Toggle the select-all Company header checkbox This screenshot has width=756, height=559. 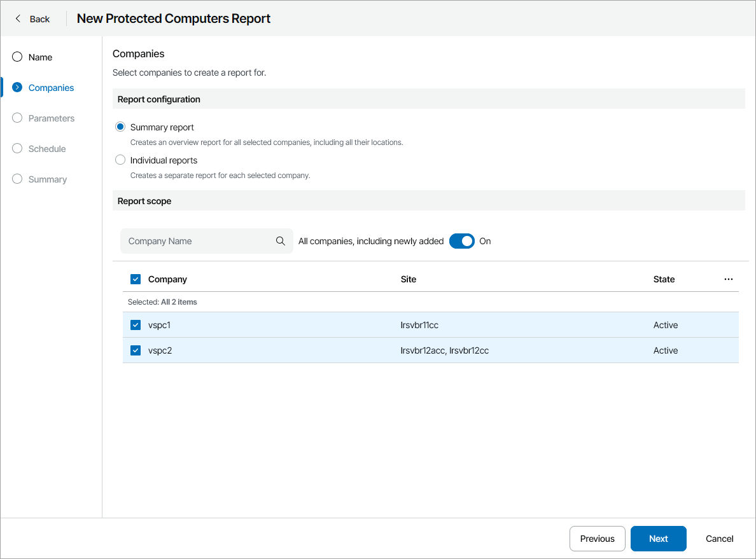tap(136, 279)
